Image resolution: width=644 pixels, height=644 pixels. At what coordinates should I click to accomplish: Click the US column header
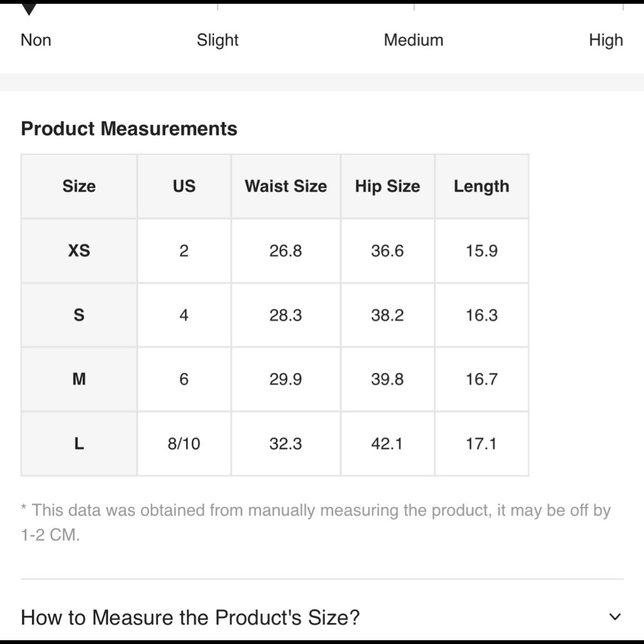point(184,186)
